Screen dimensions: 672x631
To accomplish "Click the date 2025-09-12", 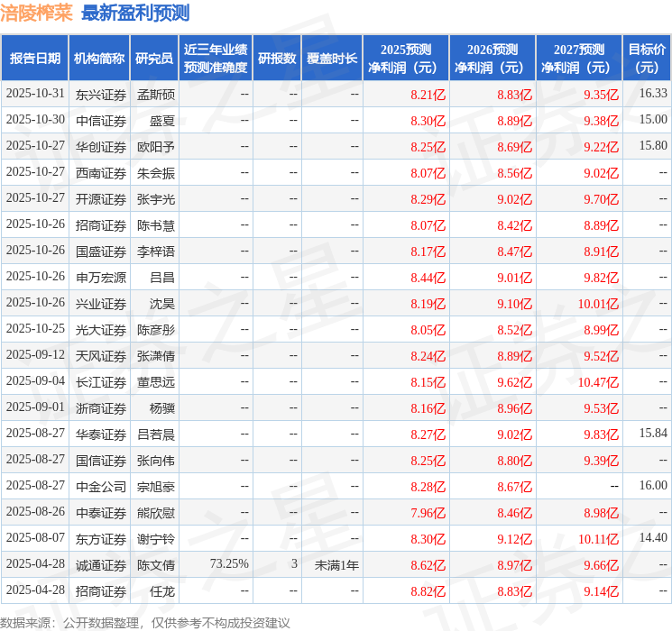I will [35, 355].
